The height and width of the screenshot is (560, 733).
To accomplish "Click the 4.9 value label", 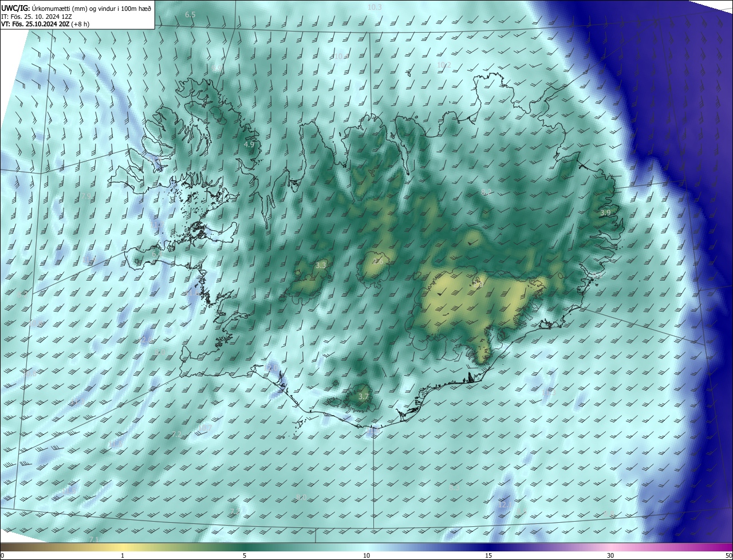I will click(x=249, y=145).
